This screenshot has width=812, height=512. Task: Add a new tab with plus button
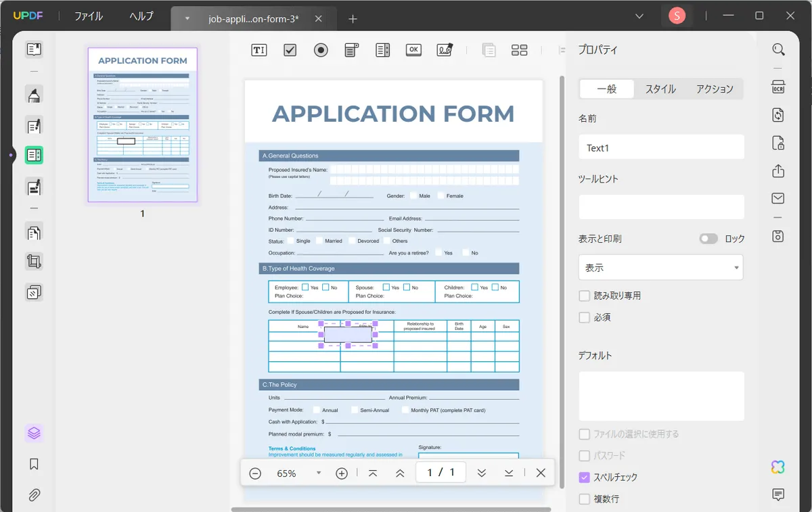[353, 19]
